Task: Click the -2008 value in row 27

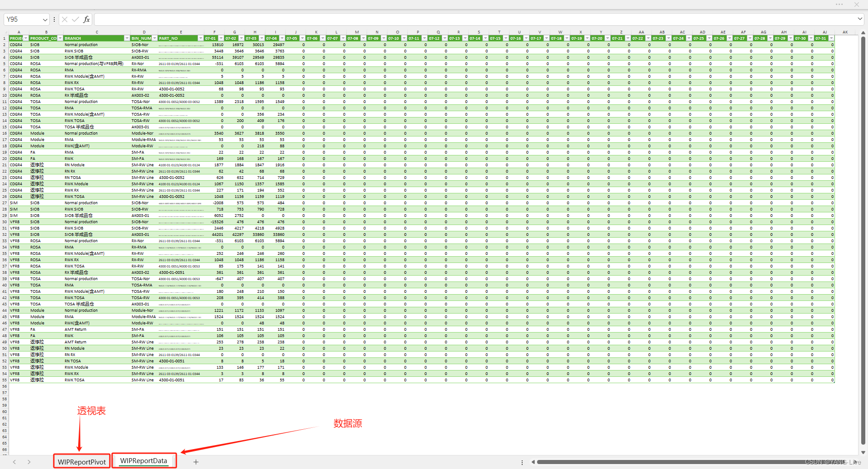Action: tap(214, 203)
